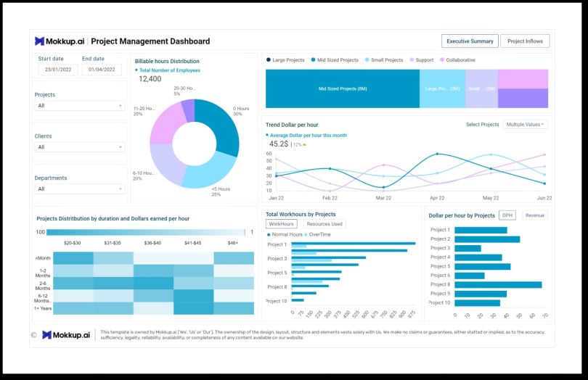Switch chart to Revenue toggle

[535, 215]
